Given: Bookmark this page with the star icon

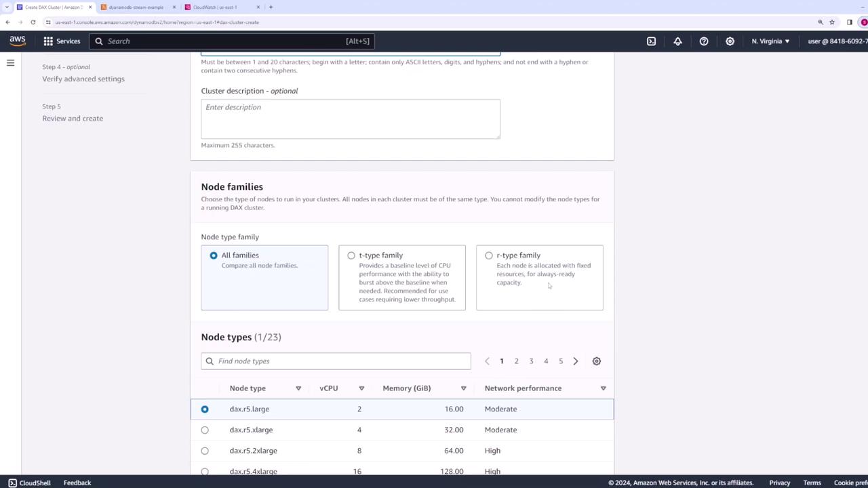Looking at the screenshot, I should (x=832, y=22).
